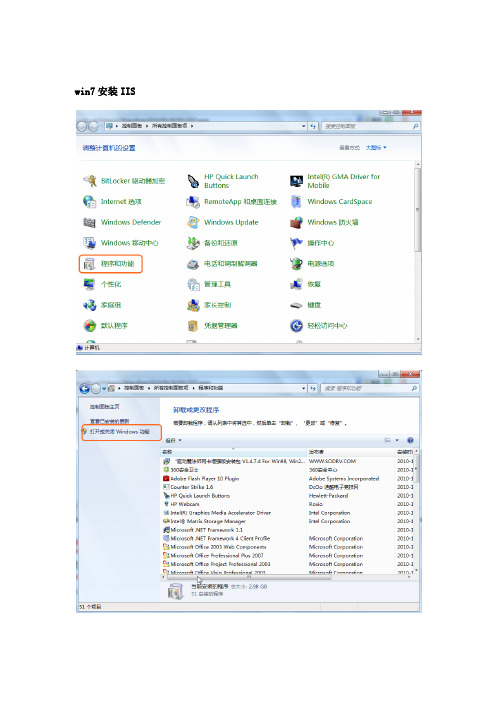Open Intel(R) GMA Driver for Mobile
Screen dimensions: 496x702
coord(335,181)
